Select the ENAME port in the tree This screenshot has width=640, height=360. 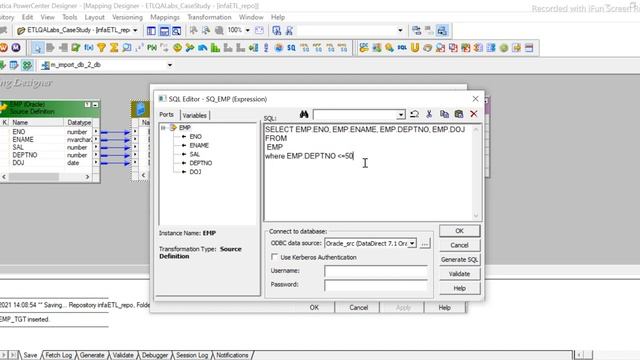coord(199,145)
